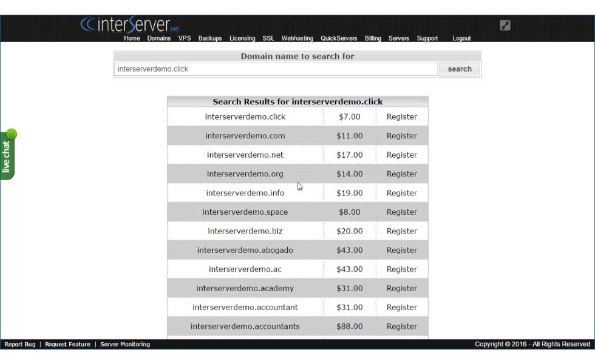This screenshot has width=595, height=364.
Task: Select interserverdemo.click domain name cell
Action: point(245,116)
